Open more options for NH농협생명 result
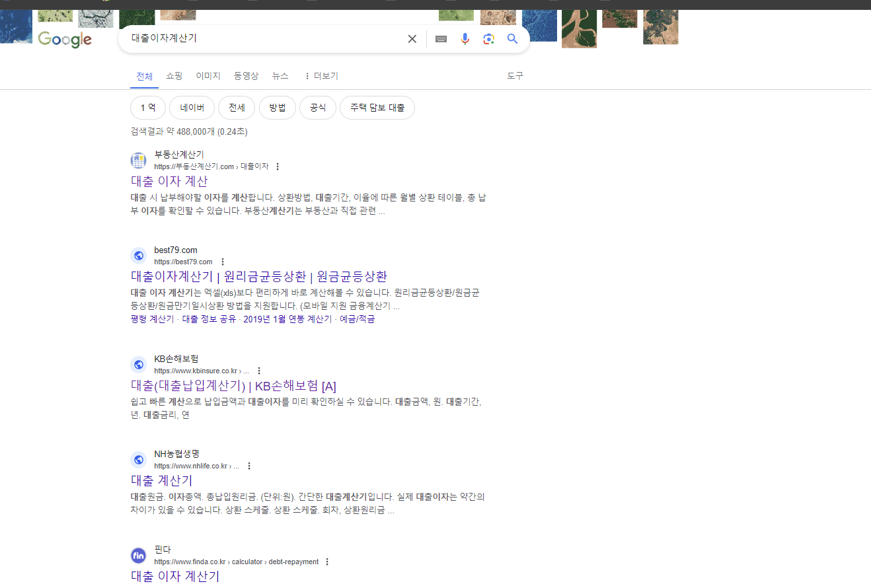 pyautogui.click(x=249, y=466)
